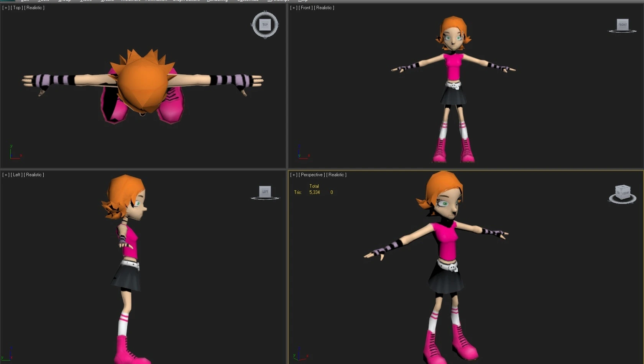This screenshot has width=644, height=364.
Task: Click the W compass letter on the Top viewport ViewCube
Action: pos(252,25)
